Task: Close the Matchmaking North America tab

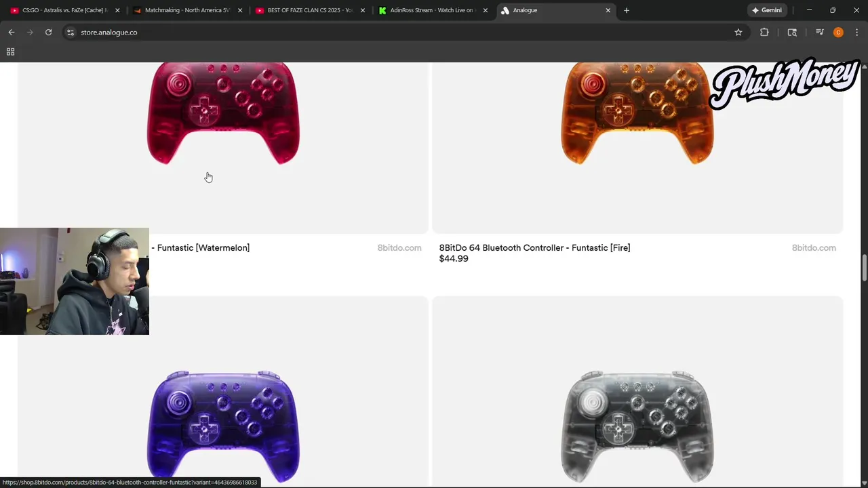Action: [x=239, y=10]
